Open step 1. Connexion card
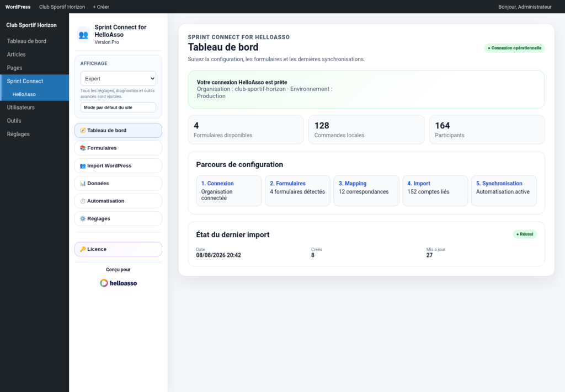The height and width of the screenshot is (392, 565). [229, 191]
